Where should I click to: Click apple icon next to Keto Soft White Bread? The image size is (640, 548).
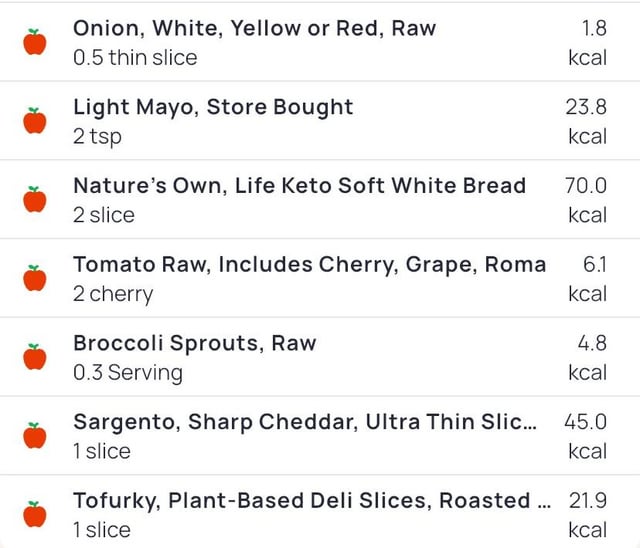point(35,200)
